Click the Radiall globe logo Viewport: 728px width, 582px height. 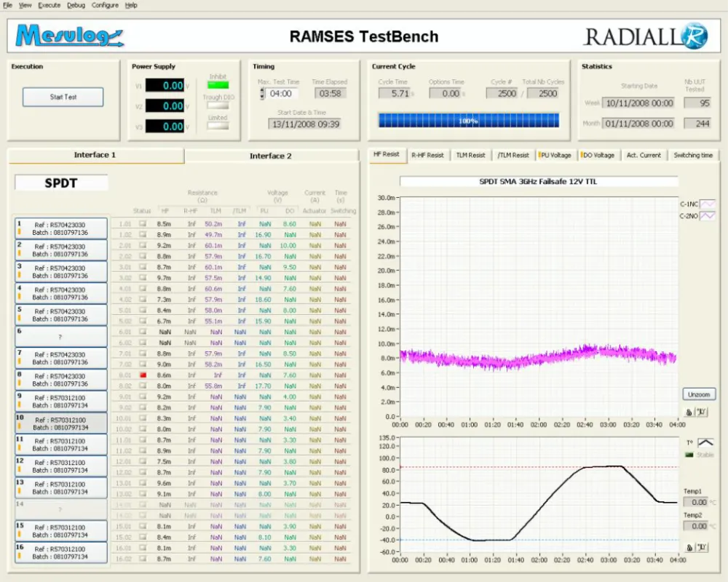click(695, 36)
